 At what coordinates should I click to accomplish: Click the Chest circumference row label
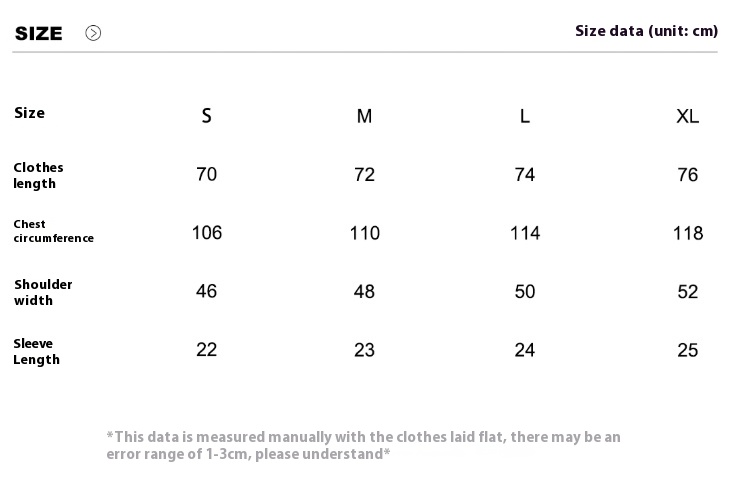pos(54,231)
